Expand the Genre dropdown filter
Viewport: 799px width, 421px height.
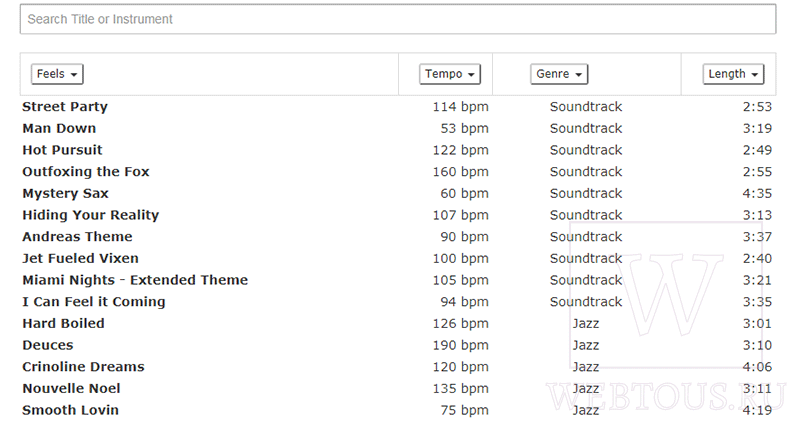[559, 74]
